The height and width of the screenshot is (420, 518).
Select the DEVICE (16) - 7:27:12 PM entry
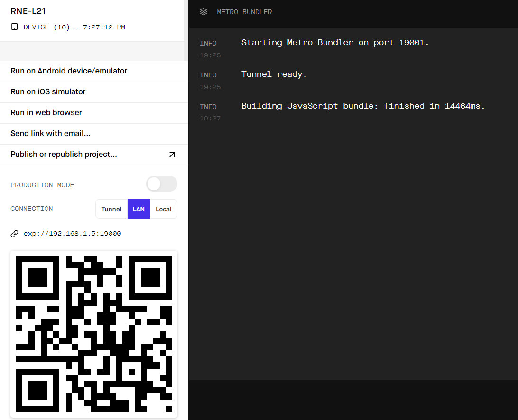click(x=74, y=27)
